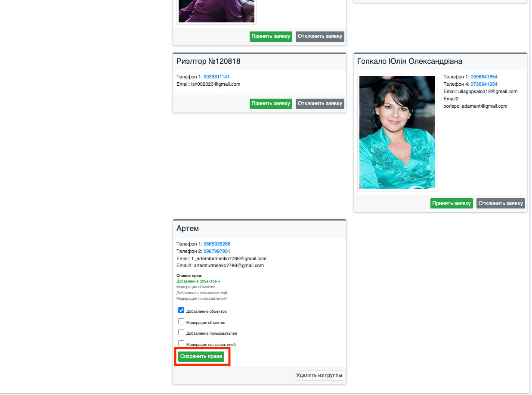
Task: Click Модерация пользователей - rights entry
Action: coord(202,299)
